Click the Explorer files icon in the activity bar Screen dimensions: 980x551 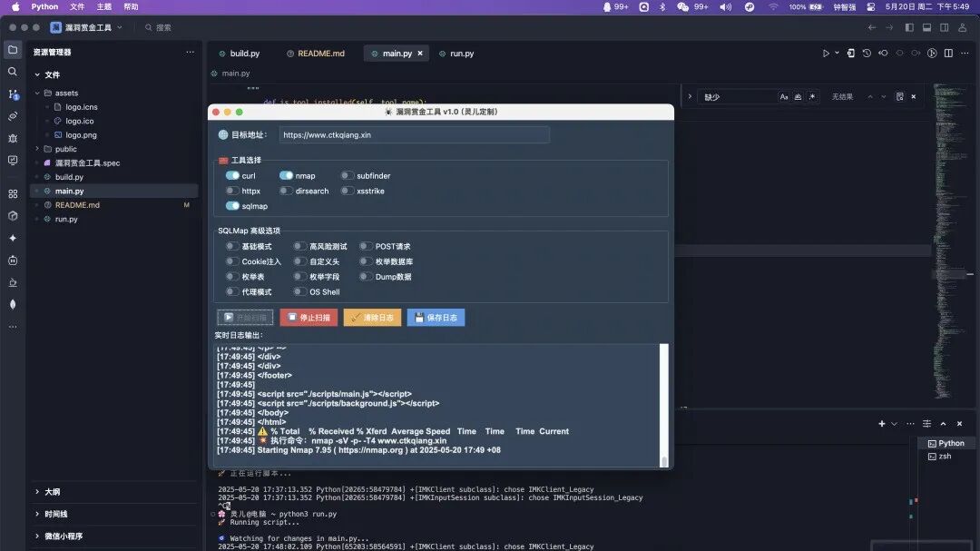click(x=13, y=49)
